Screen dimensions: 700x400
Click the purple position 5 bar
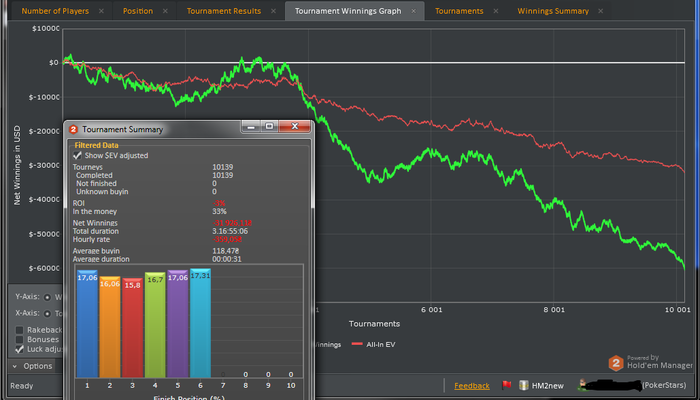[x=178, y=324]
